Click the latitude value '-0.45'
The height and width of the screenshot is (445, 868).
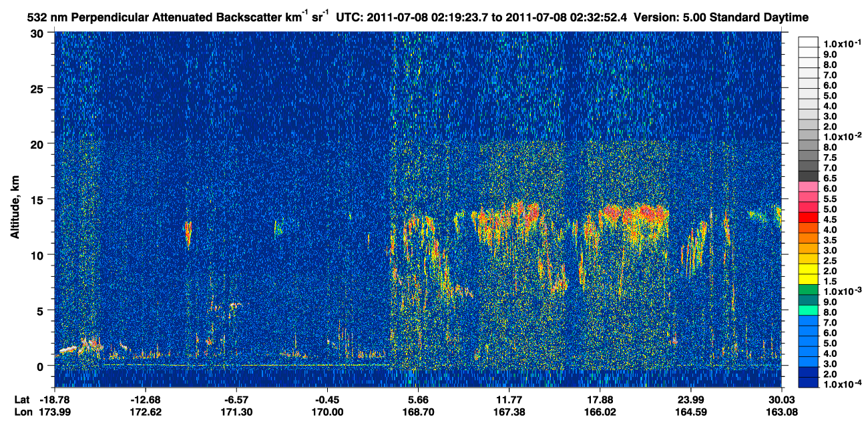coord(327,400)
